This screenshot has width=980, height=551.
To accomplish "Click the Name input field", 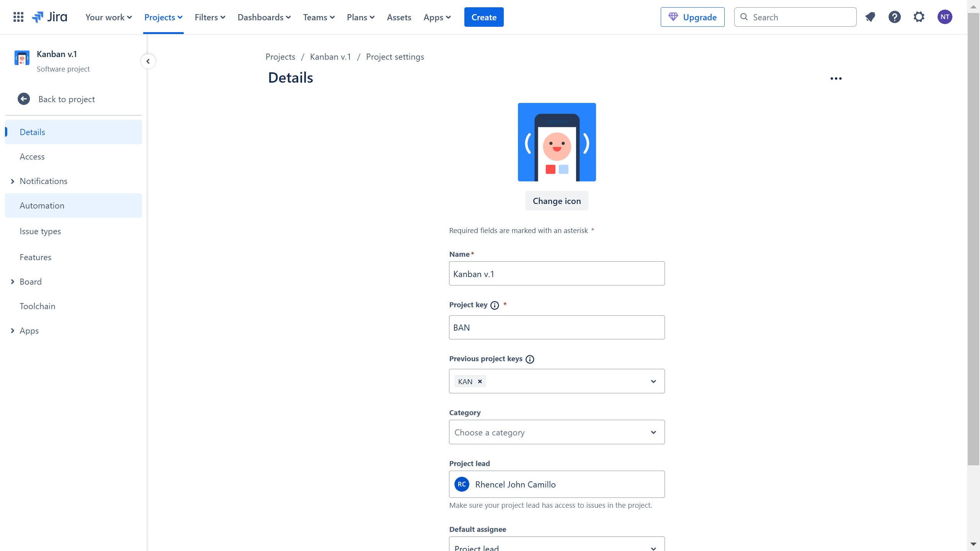I will tap(557, 274).
